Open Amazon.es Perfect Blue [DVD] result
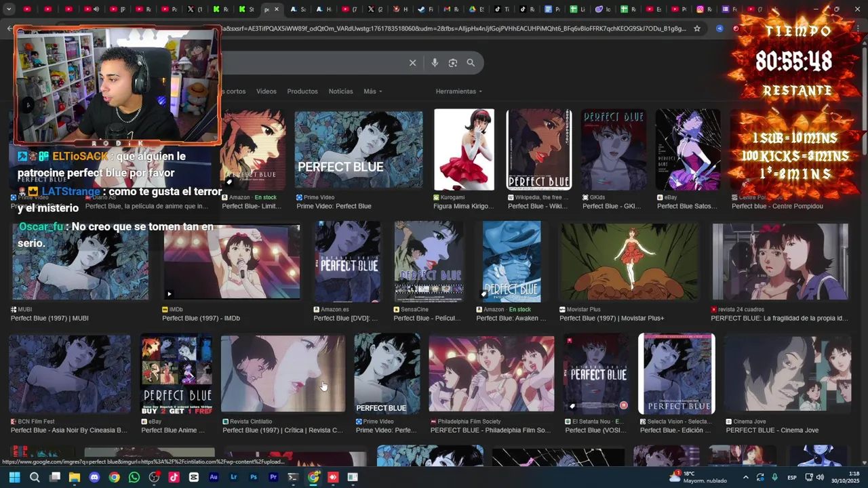Image resolution: width=868 pixels, height=488 pixels. tap(346, 318)
